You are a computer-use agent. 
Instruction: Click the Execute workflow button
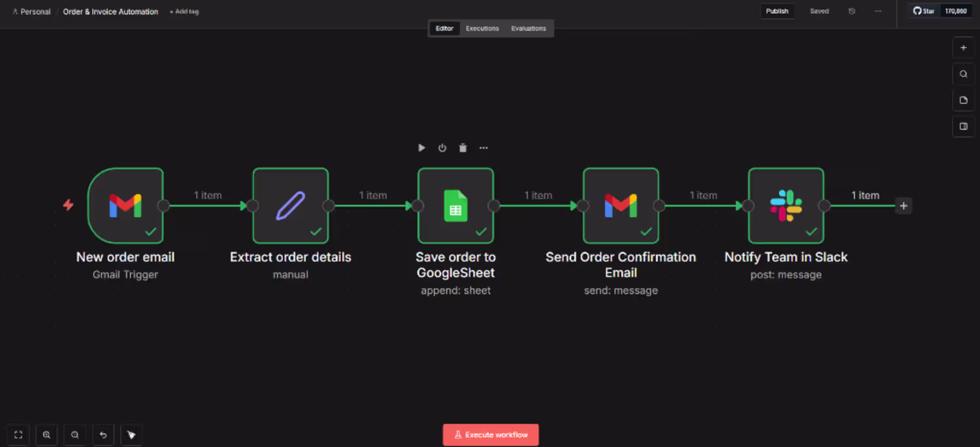[491, 435]
